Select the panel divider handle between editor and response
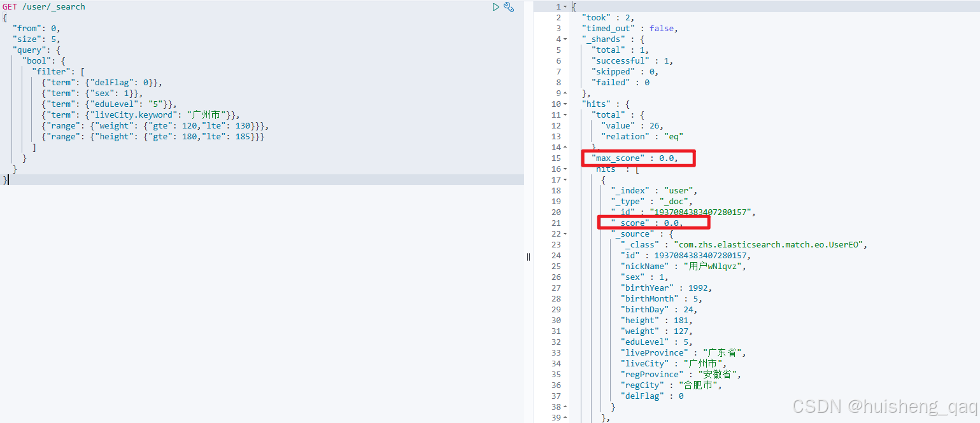This screenshot has height=423, width=980. 529,256
